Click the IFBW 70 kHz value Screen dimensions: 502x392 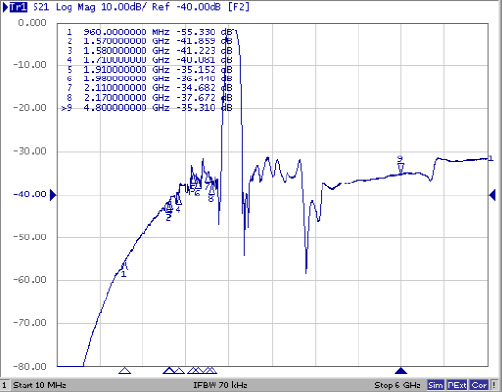click(x=220, y=385)
